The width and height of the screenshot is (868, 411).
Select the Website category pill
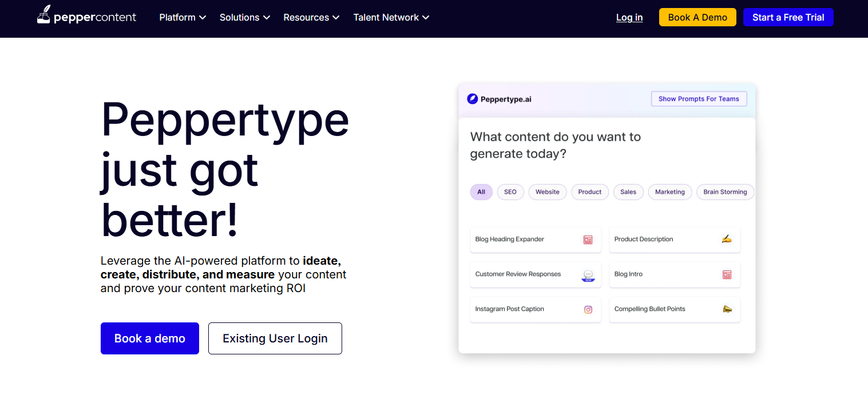point(548,192)
